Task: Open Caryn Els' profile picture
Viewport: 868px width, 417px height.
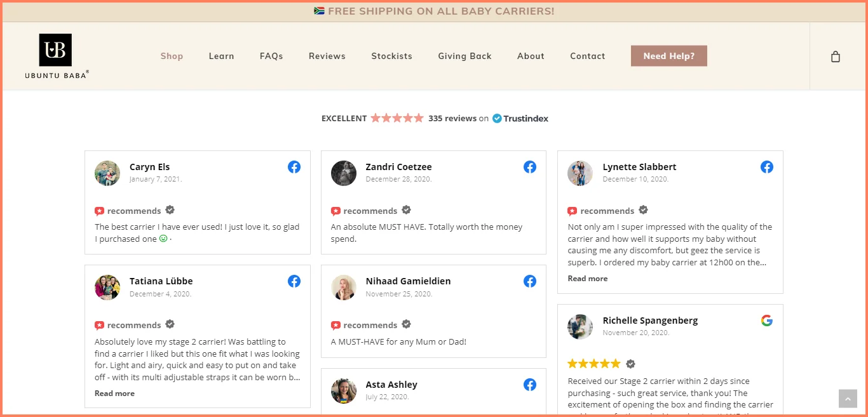Action: [x=107, y=173]
